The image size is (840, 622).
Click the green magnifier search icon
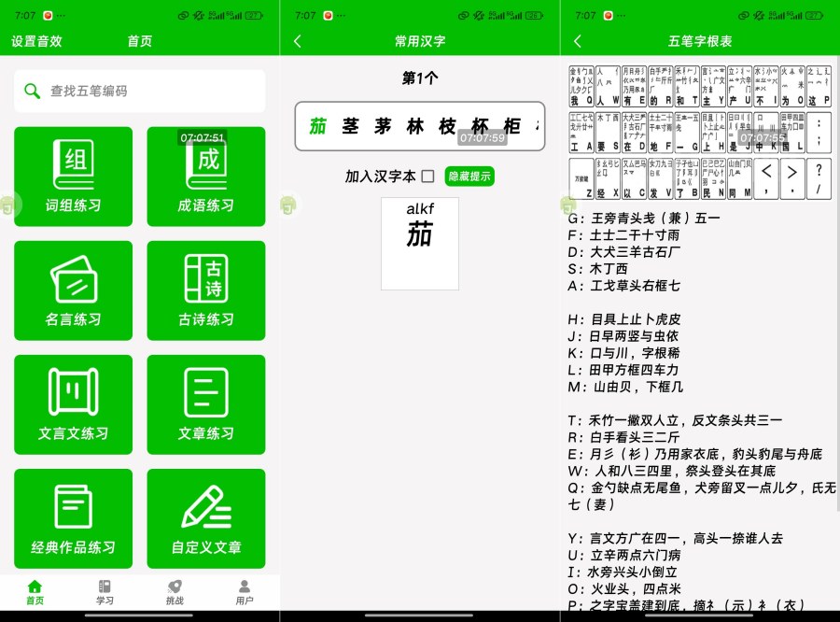(31, 91)
